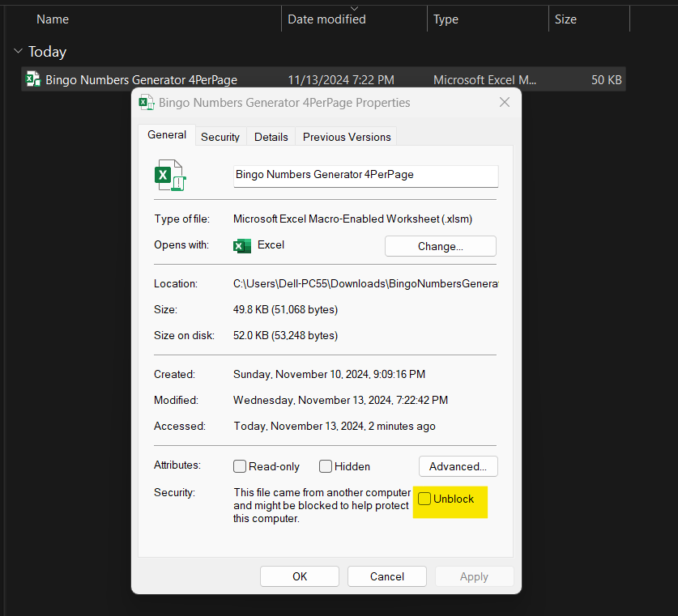Image resolution: width=678 pixels, height=616 pixels.
Task: Click the 52.0 KB (53,248 bytes) value
Action: coord(285,335)
